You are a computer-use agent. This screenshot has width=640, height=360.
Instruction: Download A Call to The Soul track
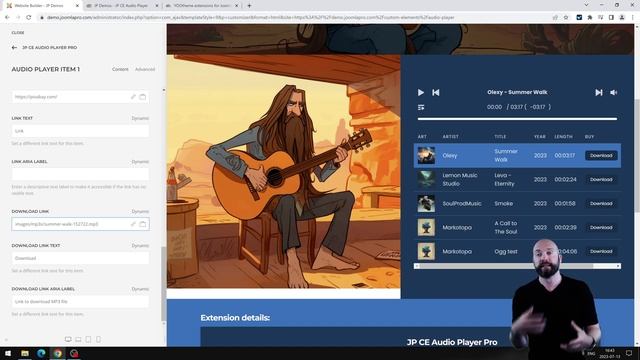[x=601, y=227]
